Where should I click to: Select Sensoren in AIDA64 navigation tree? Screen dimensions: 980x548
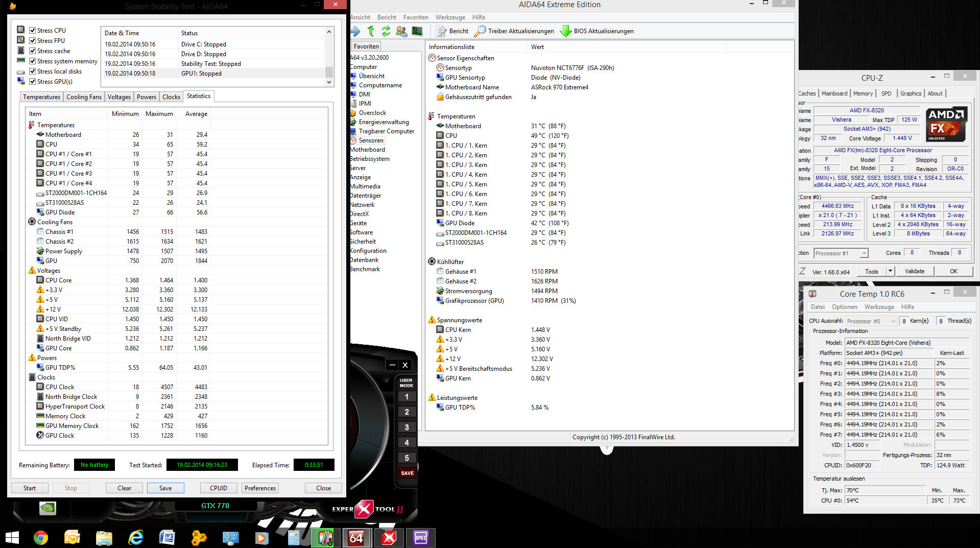pos(371,140)
